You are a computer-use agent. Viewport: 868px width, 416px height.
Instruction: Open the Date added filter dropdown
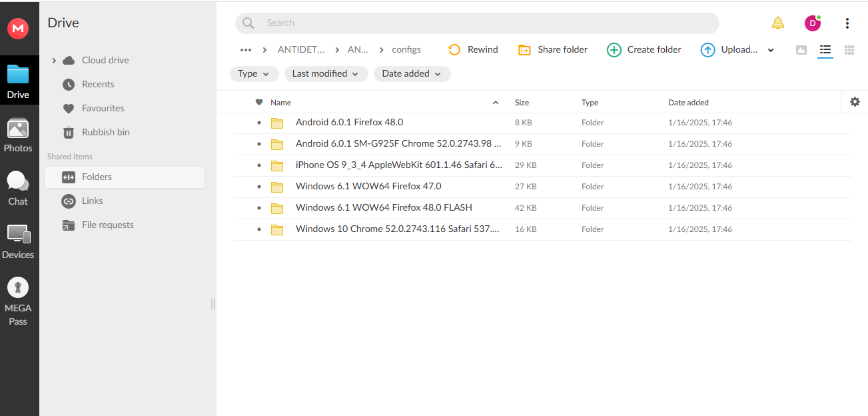(x=412, y=74)
